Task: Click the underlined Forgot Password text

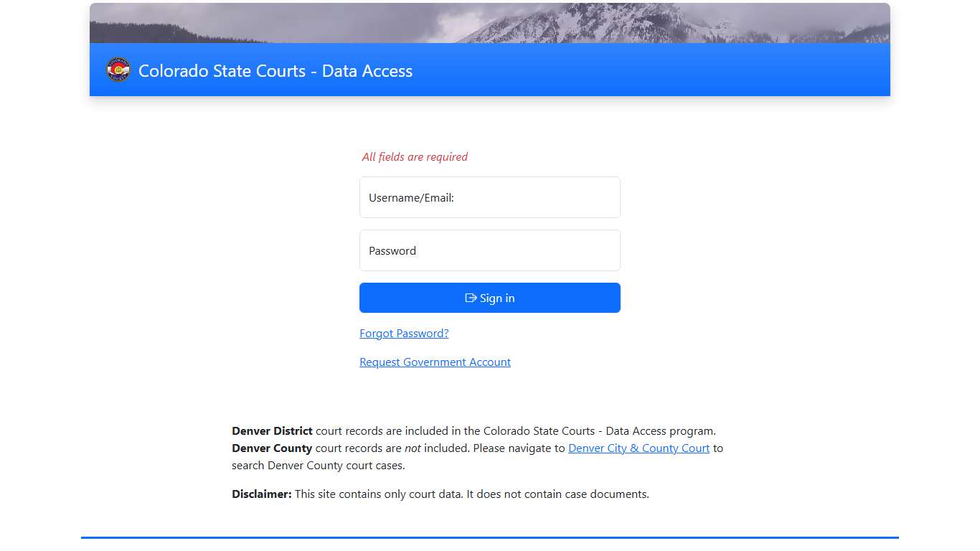Action: click(x=403, y=333)
